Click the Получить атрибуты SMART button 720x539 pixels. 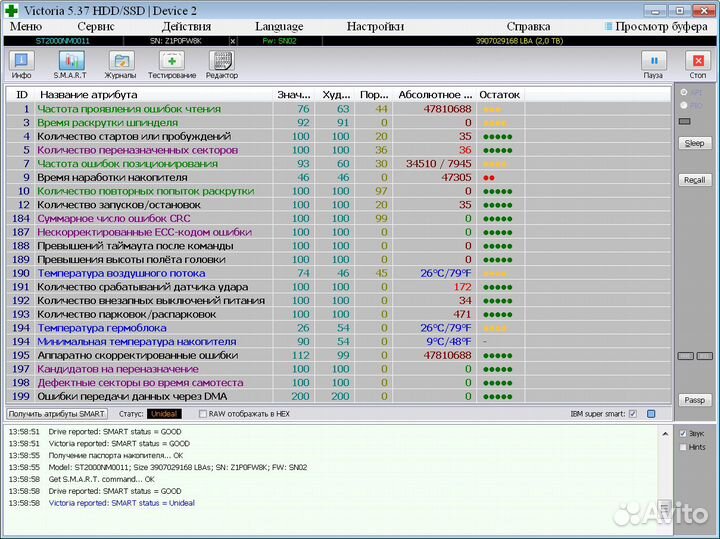57,413
